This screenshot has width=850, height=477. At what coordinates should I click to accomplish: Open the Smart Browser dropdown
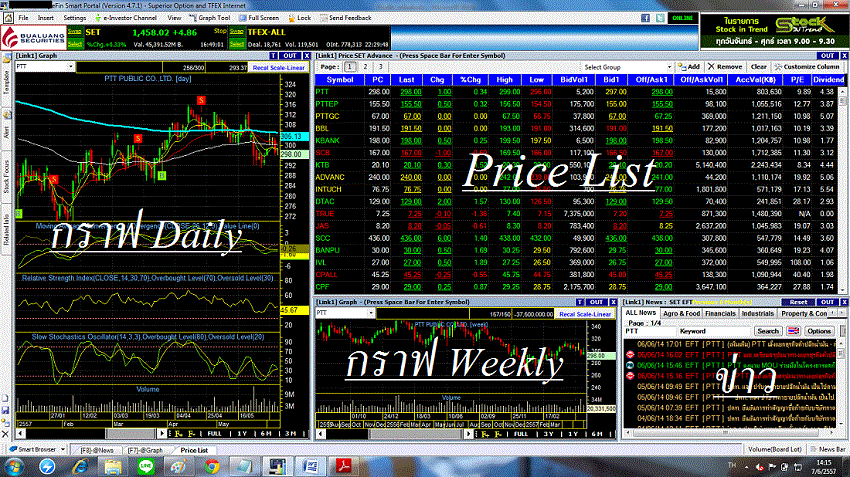click(x=63, y=449)
